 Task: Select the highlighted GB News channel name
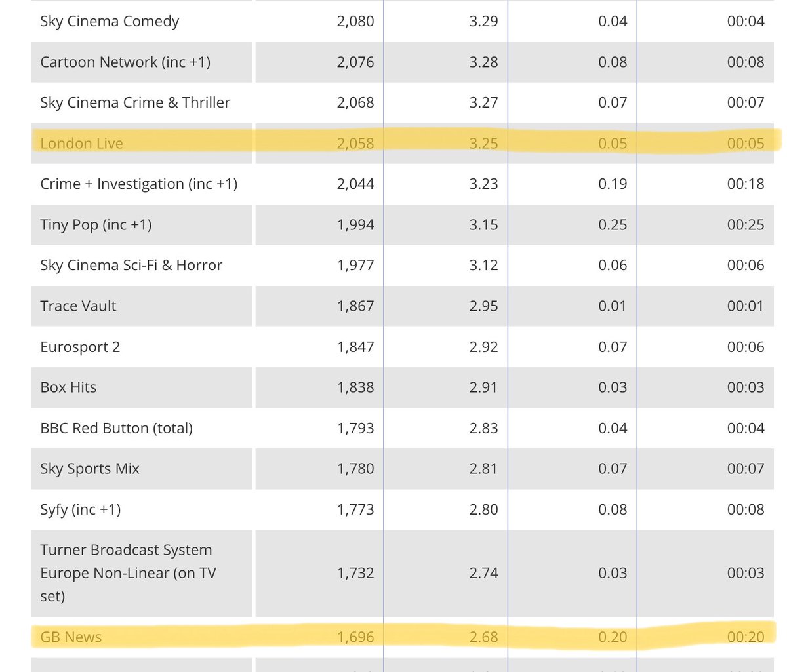(71, 637)
